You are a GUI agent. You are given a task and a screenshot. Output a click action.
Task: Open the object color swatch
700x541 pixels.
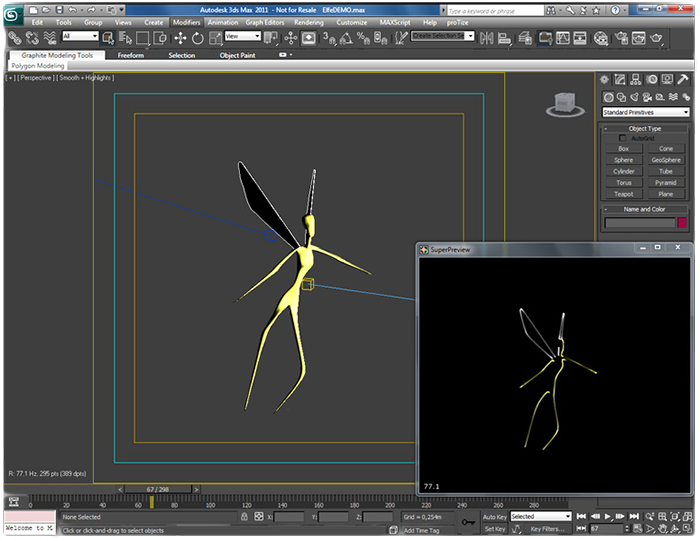683,223
